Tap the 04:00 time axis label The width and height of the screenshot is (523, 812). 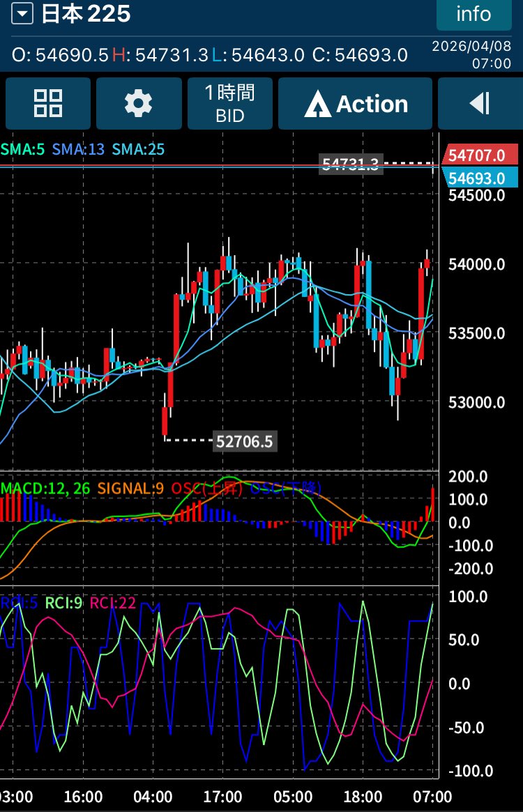(153, 797)
